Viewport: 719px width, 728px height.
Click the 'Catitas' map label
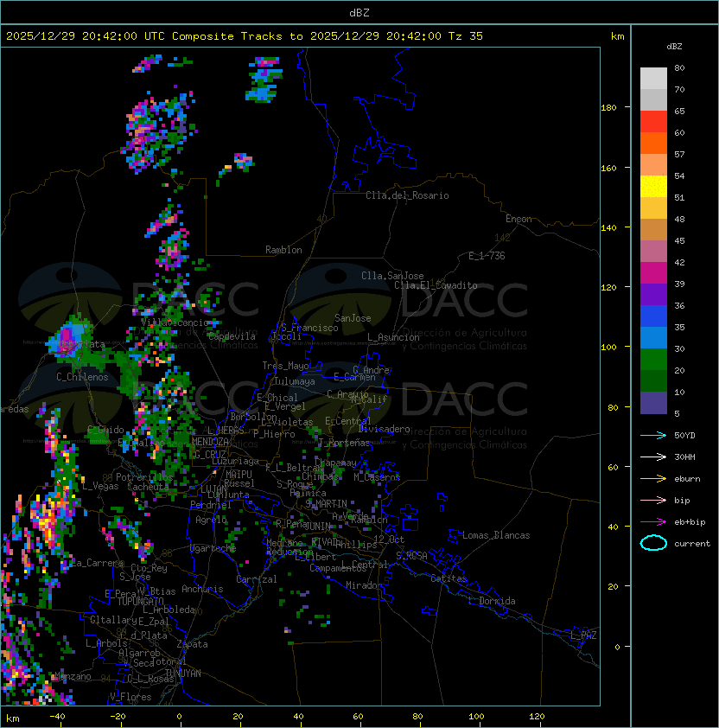click(x=449, y=578)
